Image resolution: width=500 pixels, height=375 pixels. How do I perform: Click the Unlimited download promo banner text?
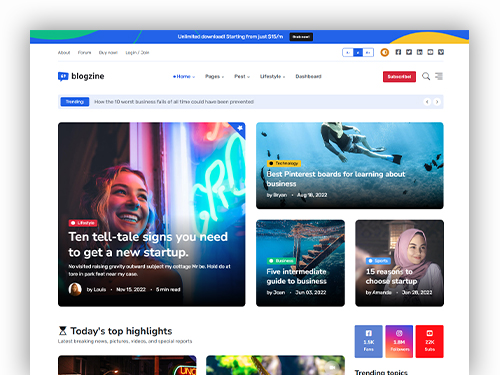[230, 37]
